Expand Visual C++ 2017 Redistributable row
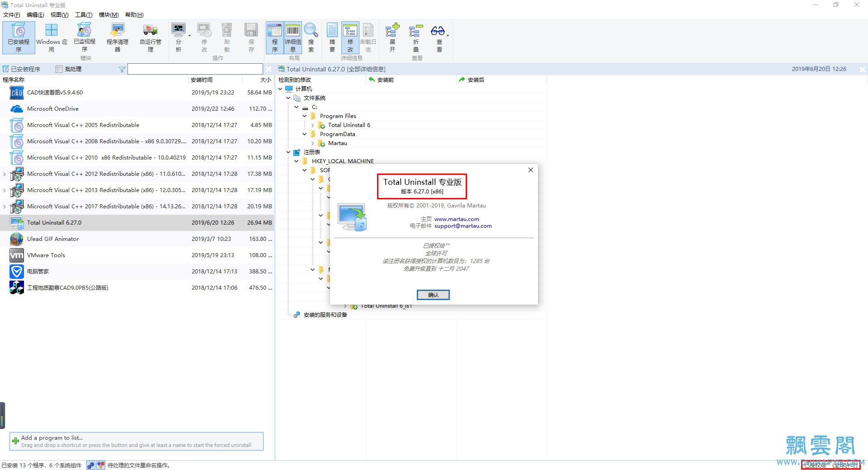 pos(5,207)
